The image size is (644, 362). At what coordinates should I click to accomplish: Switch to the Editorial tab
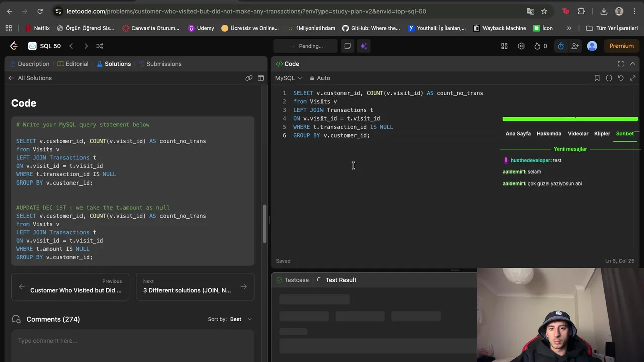[x=73, y=64]
